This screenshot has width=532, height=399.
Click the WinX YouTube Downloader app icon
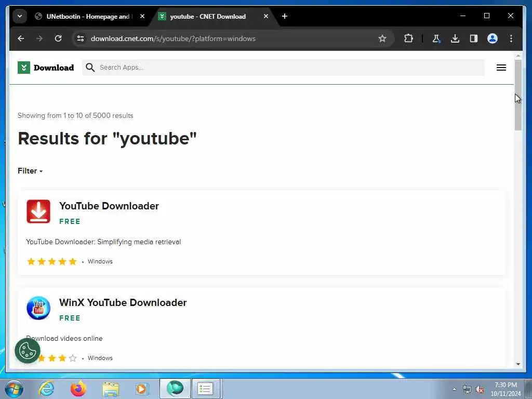38,308
